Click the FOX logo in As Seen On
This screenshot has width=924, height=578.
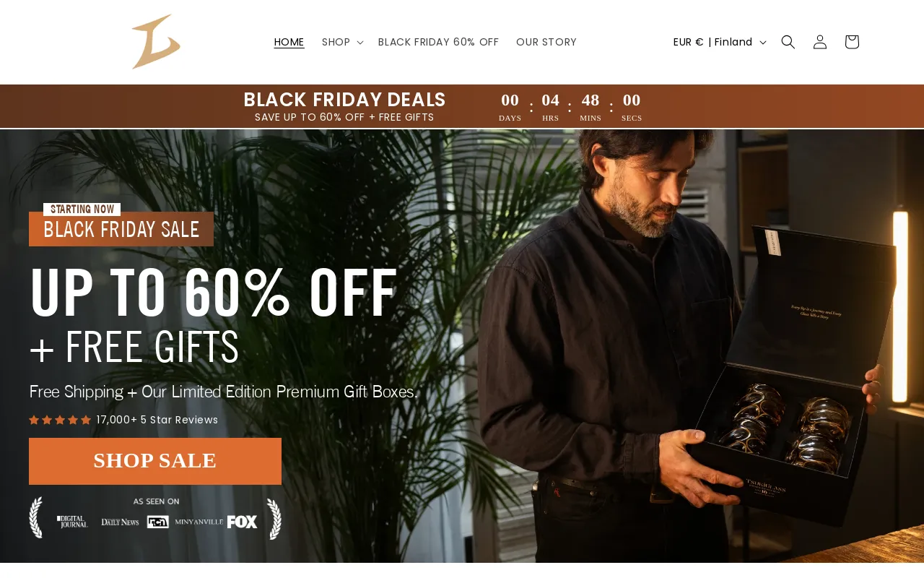[243, 522]
